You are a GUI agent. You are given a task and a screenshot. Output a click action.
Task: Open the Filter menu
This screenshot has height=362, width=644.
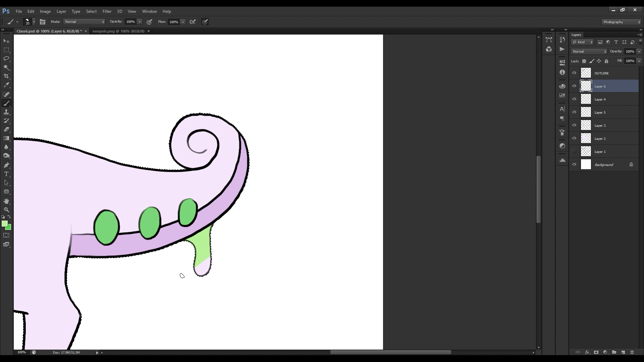(x=107, y=11)
